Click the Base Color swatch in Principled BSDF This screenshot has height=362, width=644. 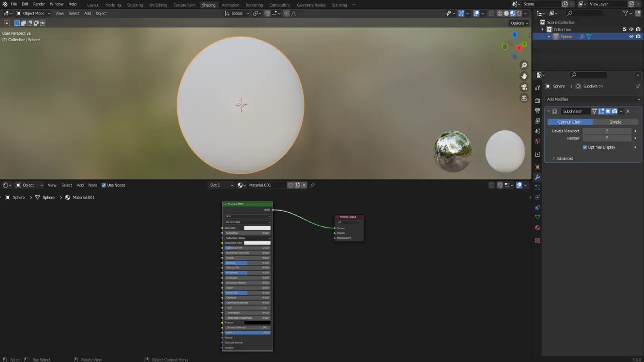pyautogui.click(x=257, y=228)
